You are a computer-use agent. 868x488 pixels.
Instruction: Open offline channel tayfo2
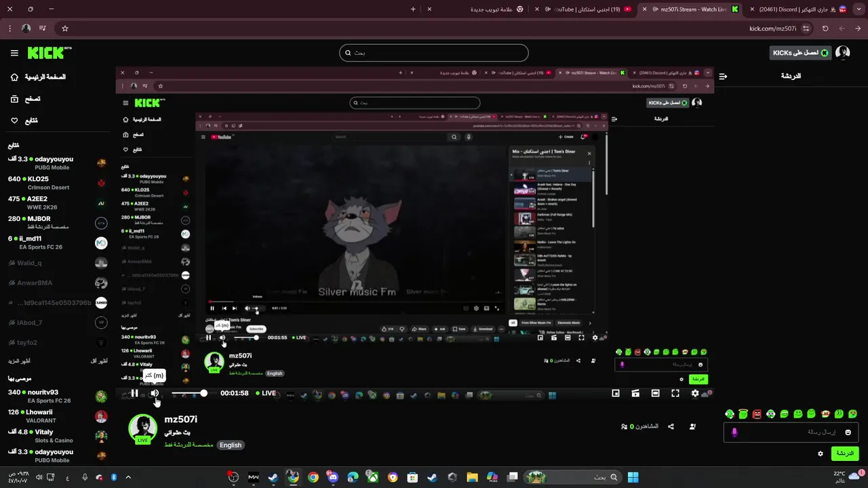tap(57, 342)
